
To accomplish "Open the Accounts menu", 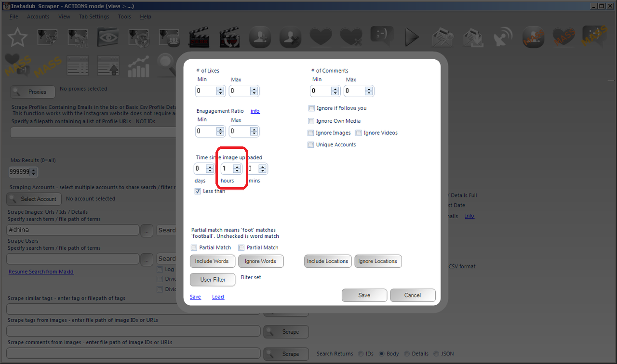I will coord(38,16).
